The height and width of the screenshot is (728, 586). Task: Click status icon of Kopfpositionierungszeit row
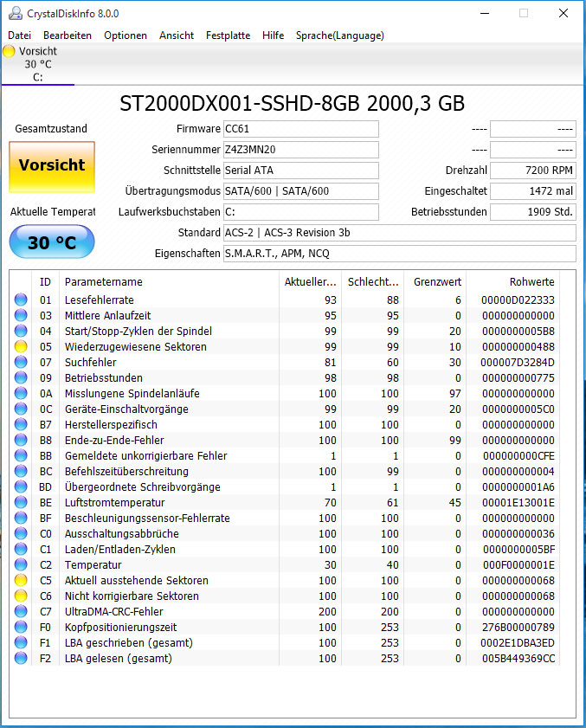pyautogui.click(x=21, y=628)
